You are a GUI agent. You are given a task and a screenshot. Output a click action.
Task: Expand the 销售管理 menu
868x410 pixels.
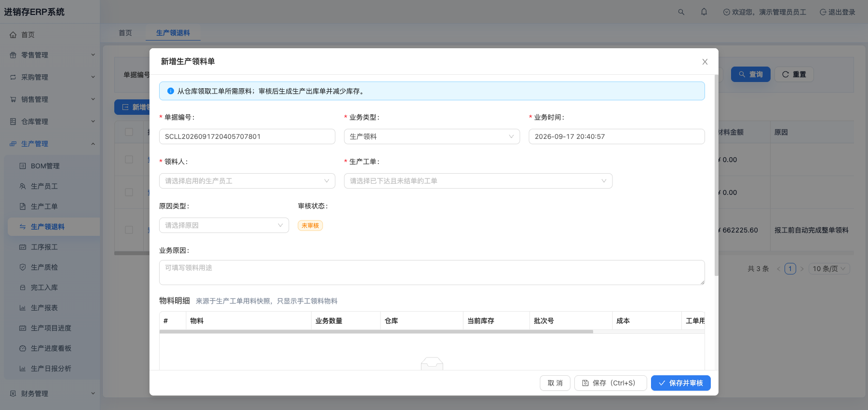[50, 99]
